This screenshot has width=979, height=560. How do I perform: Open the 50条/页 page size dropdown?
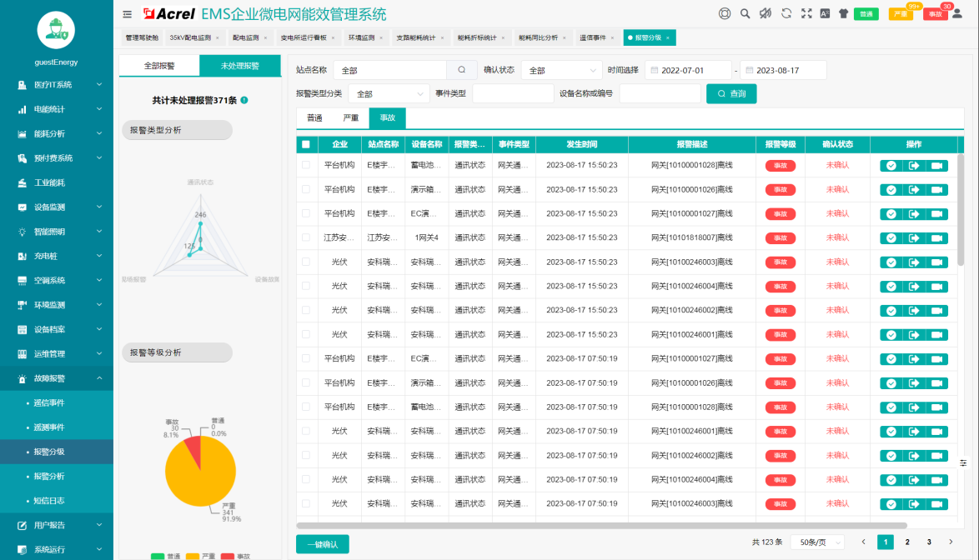click(816, 542)
